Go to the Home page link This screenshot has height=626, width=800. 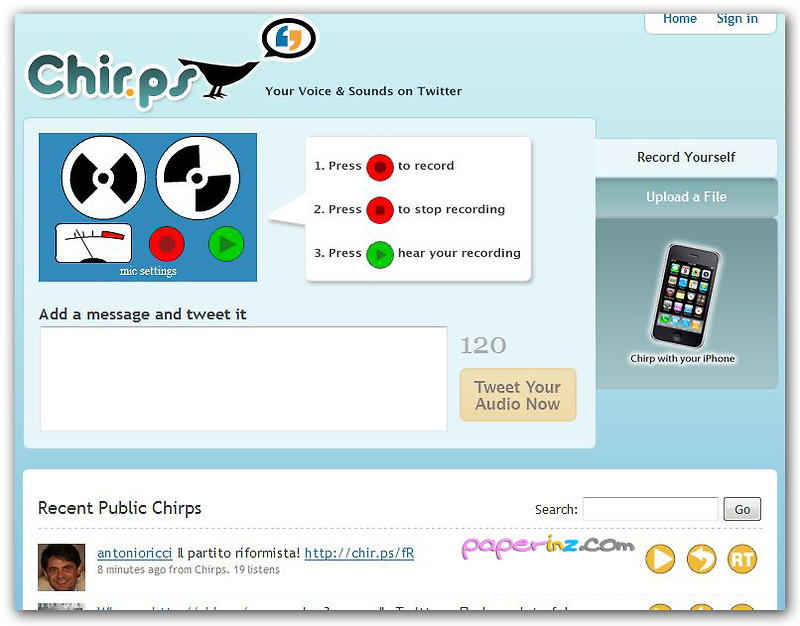[x=680, y=19]
